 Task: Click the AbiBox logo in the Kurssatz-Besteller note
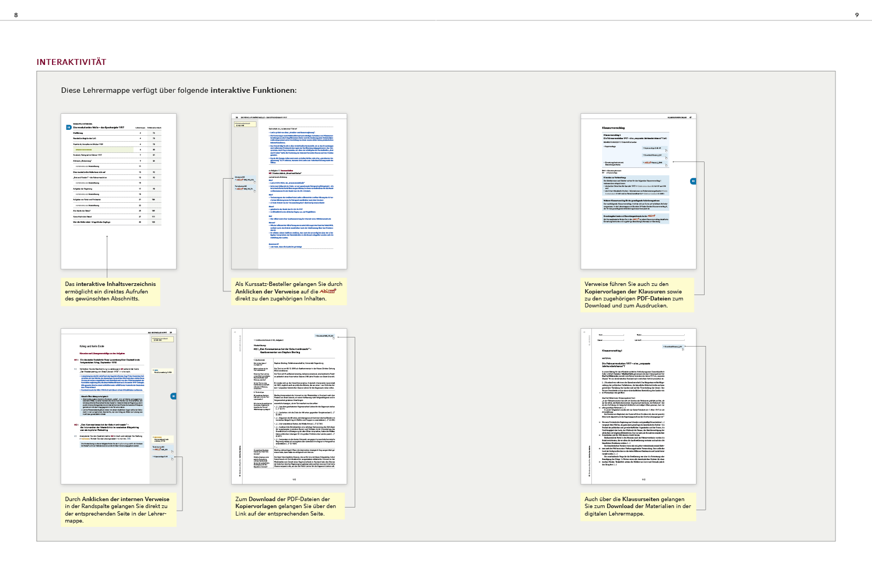pyautogui.click(x=327, y=291)
